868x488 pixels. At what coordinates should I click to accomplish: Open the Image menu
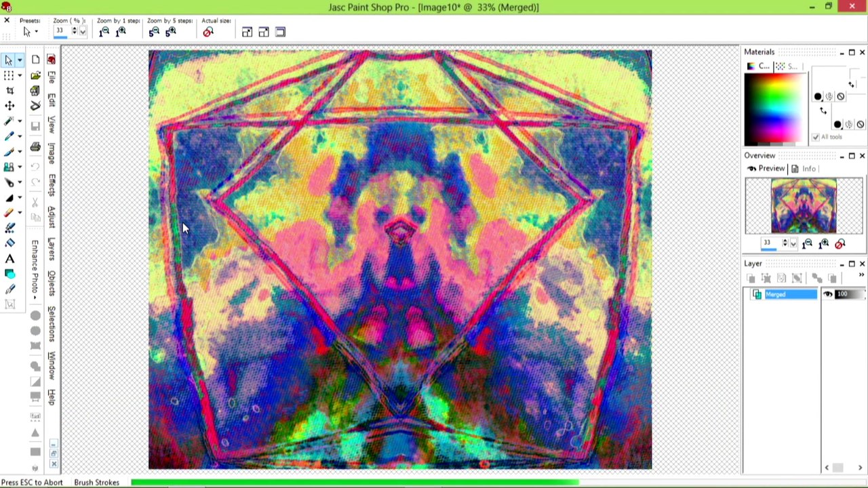pos(52,152)
